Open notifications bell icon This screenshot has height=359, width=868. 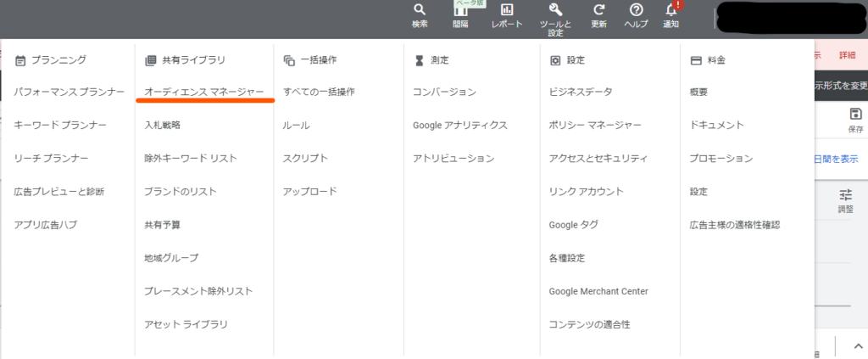coord(671,11)
